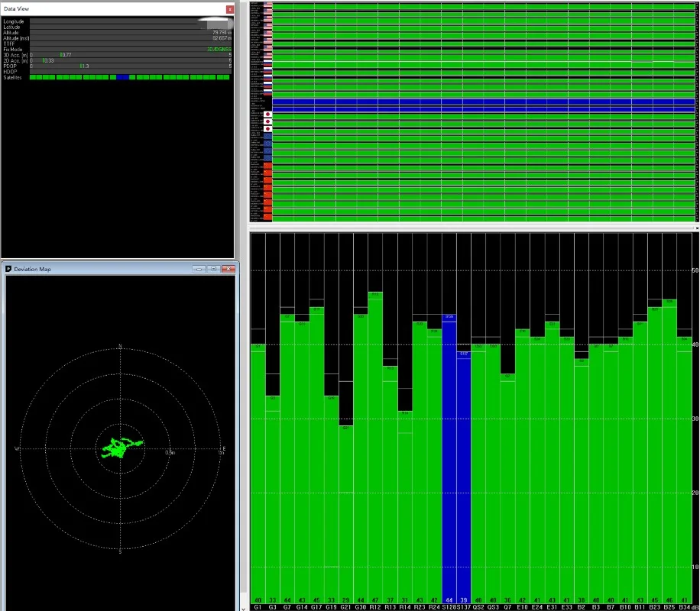Image resolution: width=700 pixels, height=611 pixels.
Task: Click the G1 satellite signal bar
Action: coord(258,474)
